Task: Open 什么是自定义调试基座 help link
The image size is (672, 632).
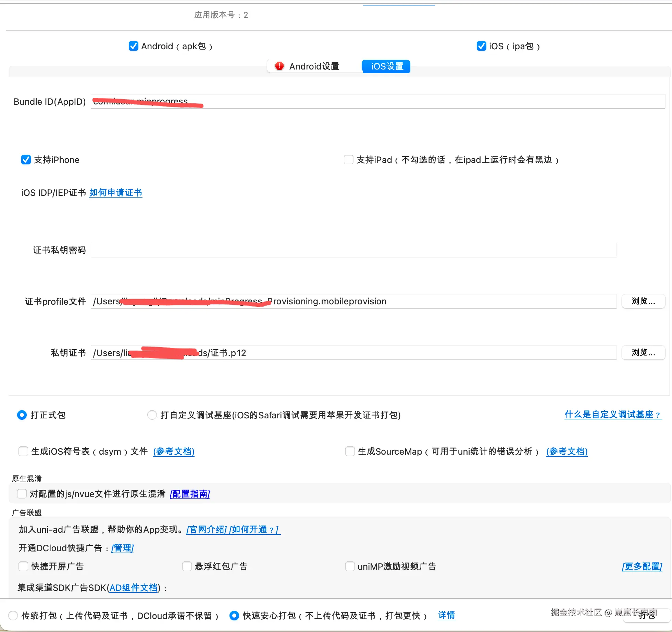Action: (613, 415)
